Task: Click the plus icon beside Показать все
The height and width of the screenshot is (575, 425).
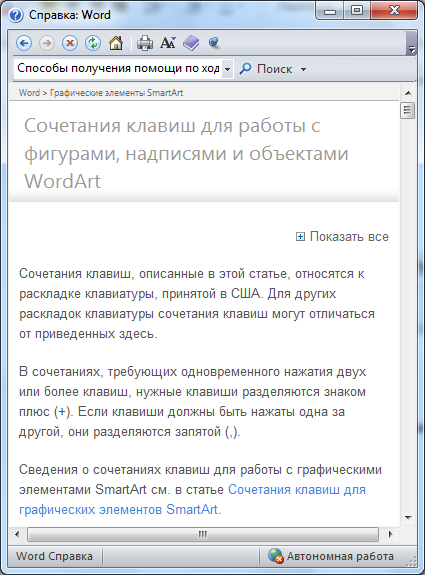Action: 300,237
